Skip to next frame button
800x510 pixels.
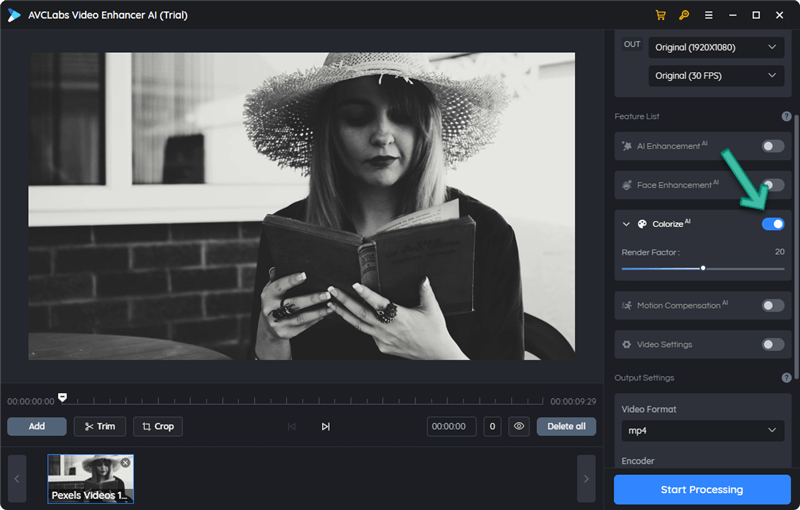tap(326, 426)
